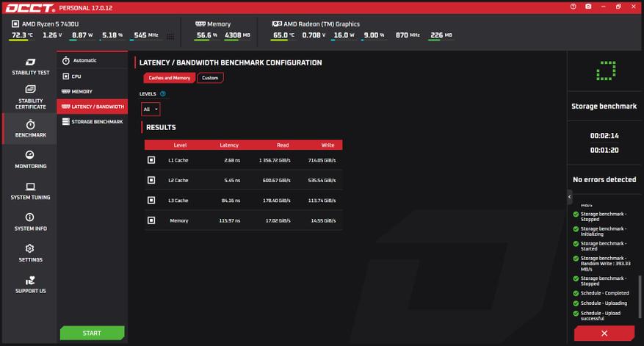Take a screenshot with camera icon
This screenshot has width=644, height=346.
[x=588, y=7]
